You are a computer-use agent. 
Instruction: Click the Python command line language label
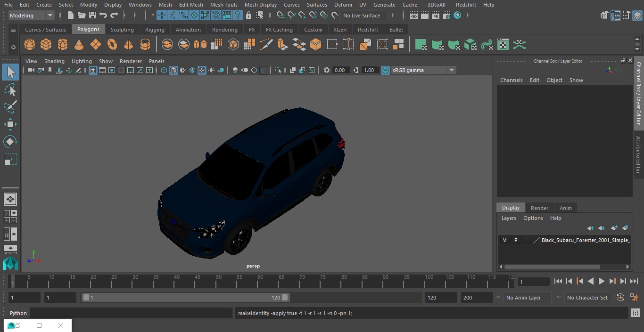18,313
